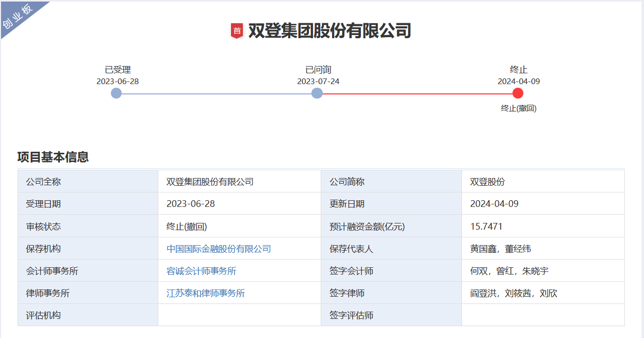Click the red 终止 timeline dot
Screen dimensions: 644x338
coord(518,93)
